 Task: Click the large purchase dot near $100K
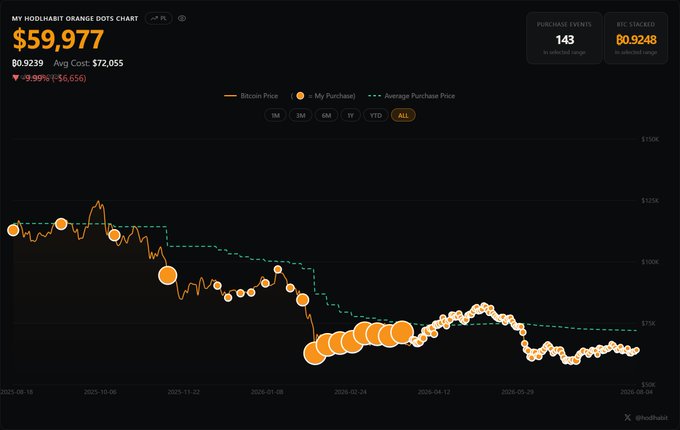click(x=168, y=275)
